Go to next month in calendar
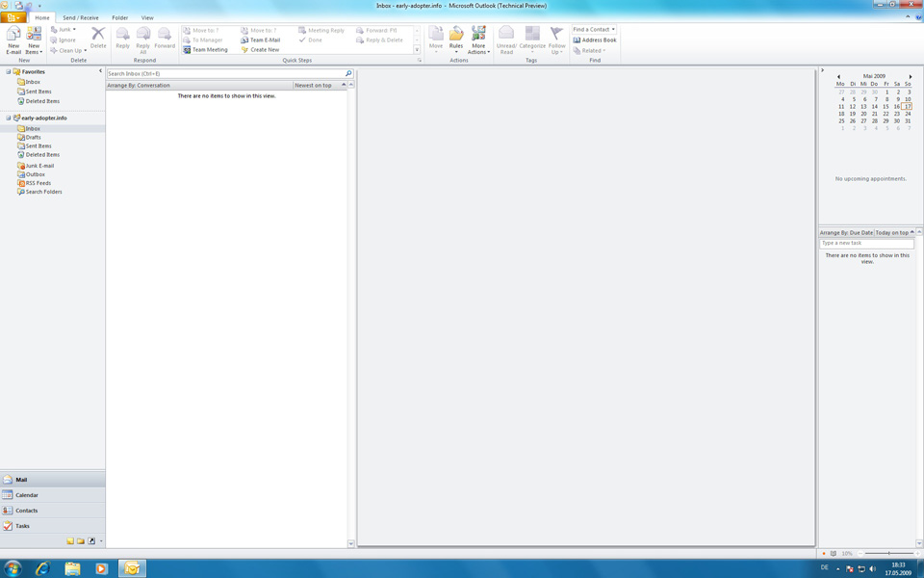924x578 pixels. (911, 77)
